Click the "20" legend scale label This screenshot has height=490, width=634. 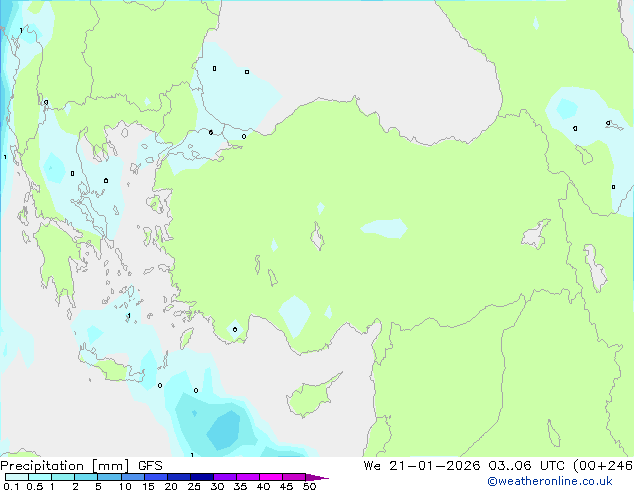(x=171, y=486)
